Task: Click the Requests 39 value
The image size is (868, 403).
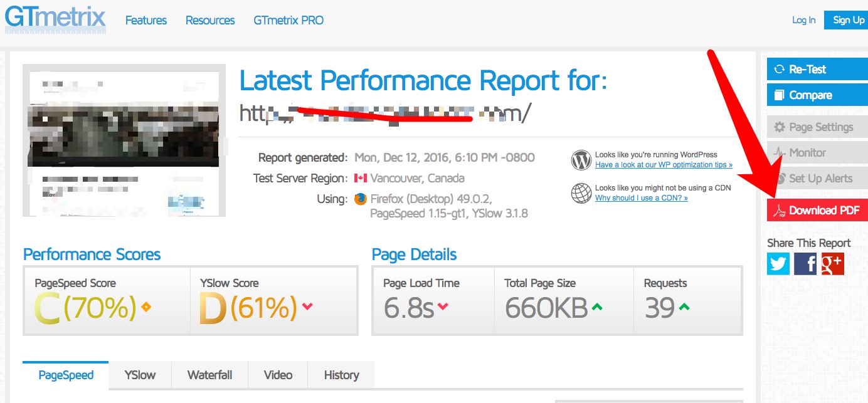Action: 660,308
